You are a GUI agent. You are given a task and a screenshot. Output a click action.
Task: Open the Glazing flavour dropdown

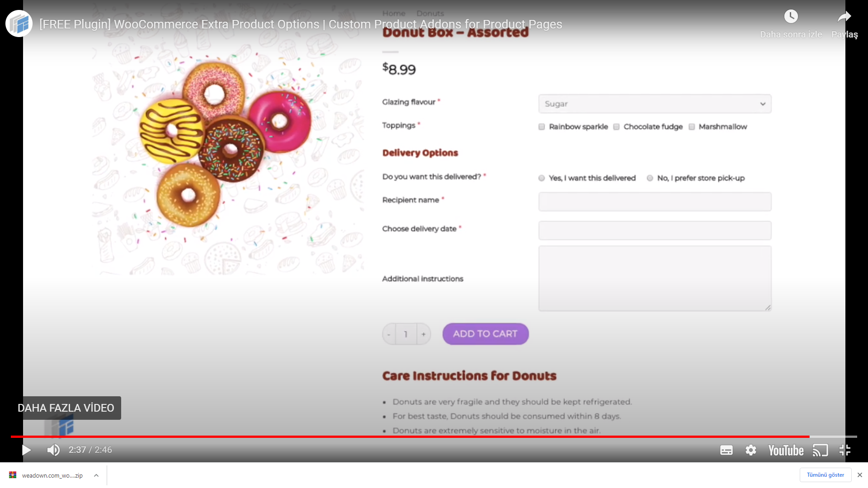pyautogui.click(x=655, y=104)
